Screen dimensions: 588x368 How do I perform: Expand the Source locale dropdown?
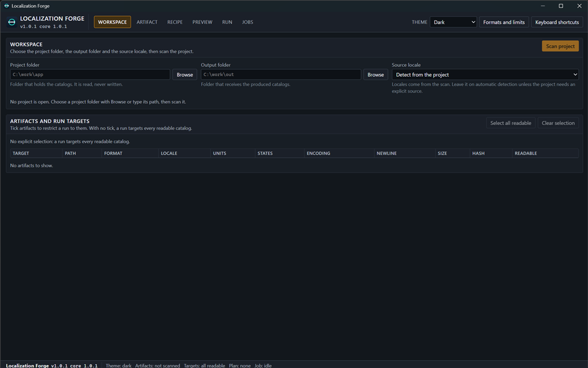pyautogui.click(x=485, y=75)
